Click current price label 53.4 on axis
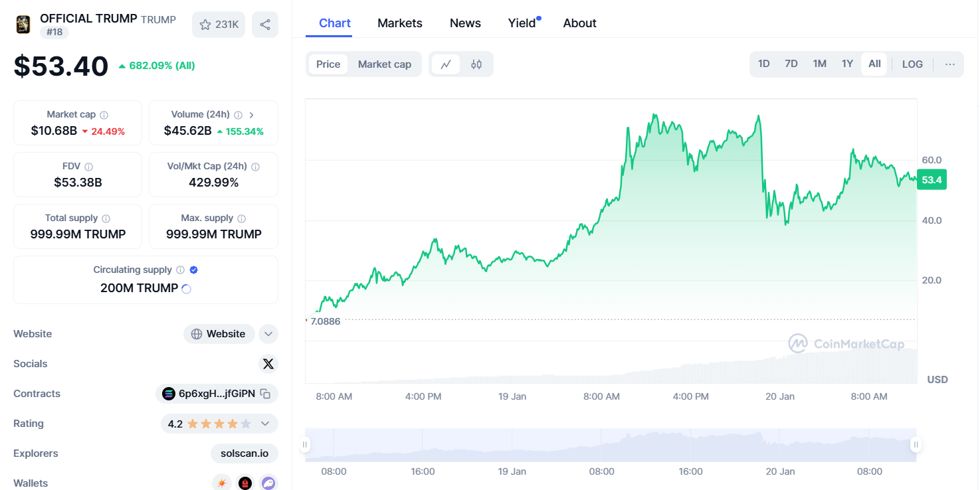Viewport: 980px width, 490px height. (931, 180)
